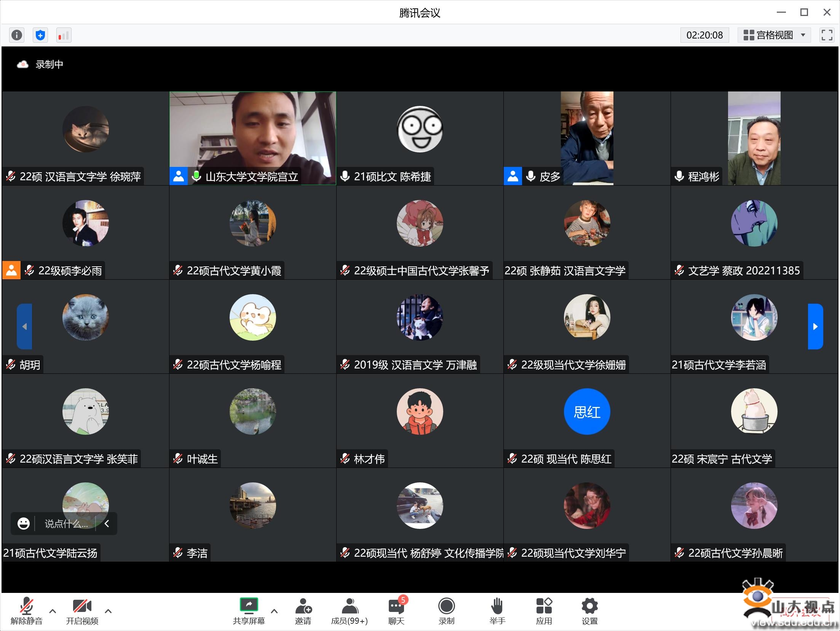Open 设置 settings
Screen dimensions: 840x631
tap(589, 611)
